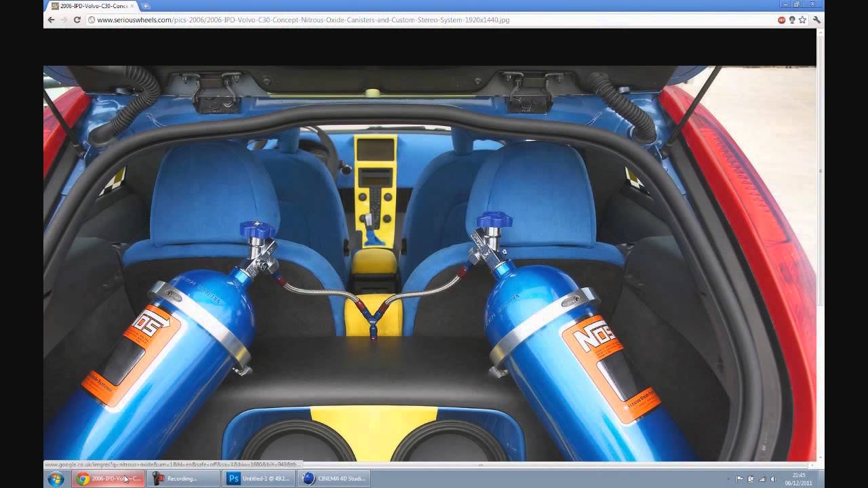Click the taskbar clock showing 21:45
The image size is (868, 488).
[799, 479]
